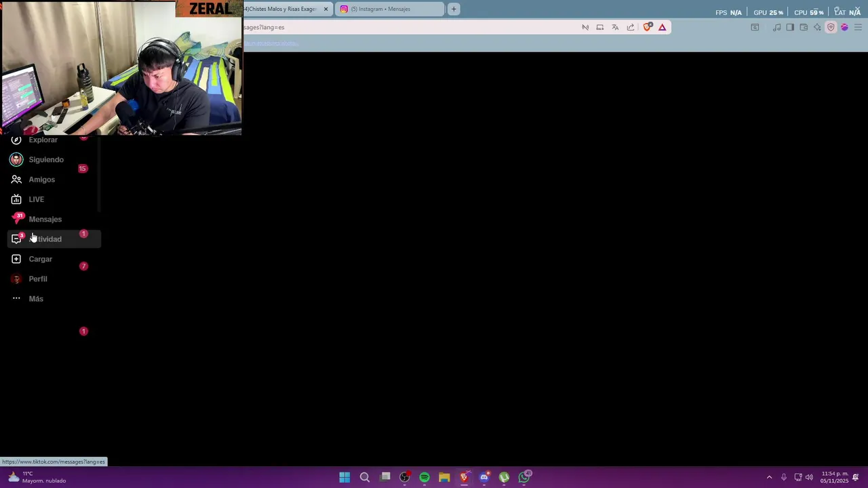Click the Cargar plus icon
Image resolution: width=868 pixels, height=488 pixels.
coord(16,259)
